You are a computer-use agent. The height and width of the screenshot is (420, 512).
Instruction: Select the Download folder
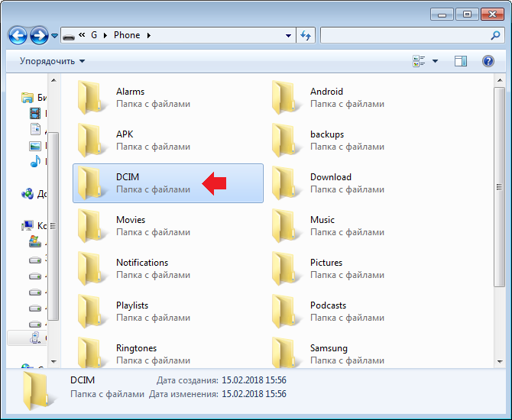361,183
